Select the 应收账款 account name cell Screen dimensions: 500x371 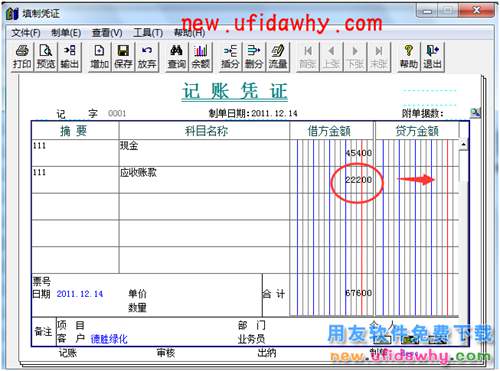[x=204, y=180]
